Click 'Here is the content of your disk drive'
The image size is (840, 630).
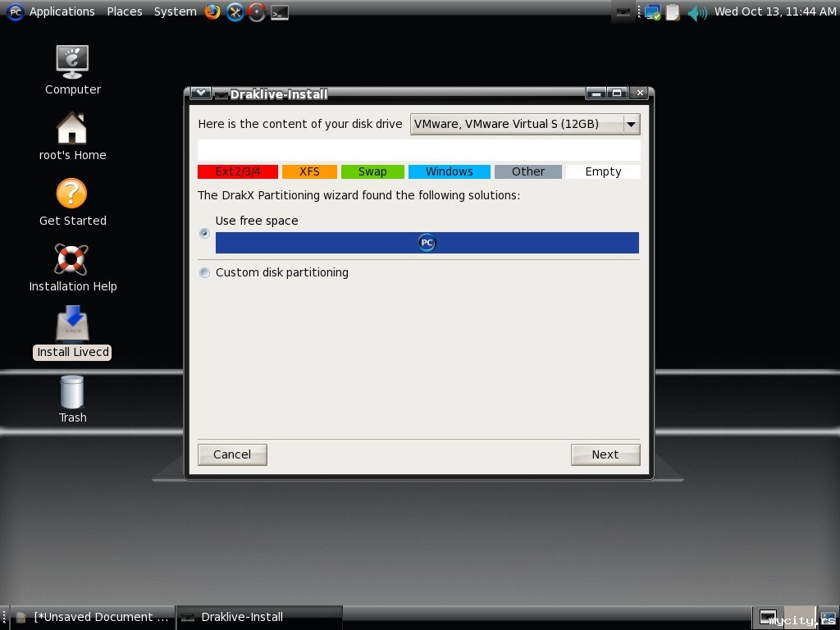300,124
